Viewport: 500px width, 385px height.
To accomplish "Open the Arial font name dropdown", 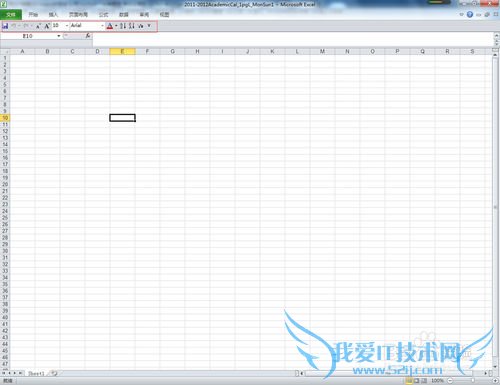I will tap(102, 26).
